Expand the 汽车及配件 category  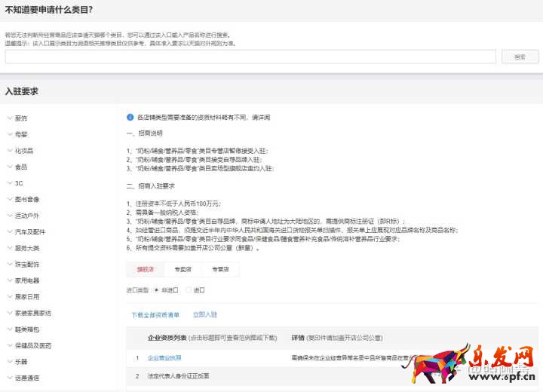click(x=29, y=231)
